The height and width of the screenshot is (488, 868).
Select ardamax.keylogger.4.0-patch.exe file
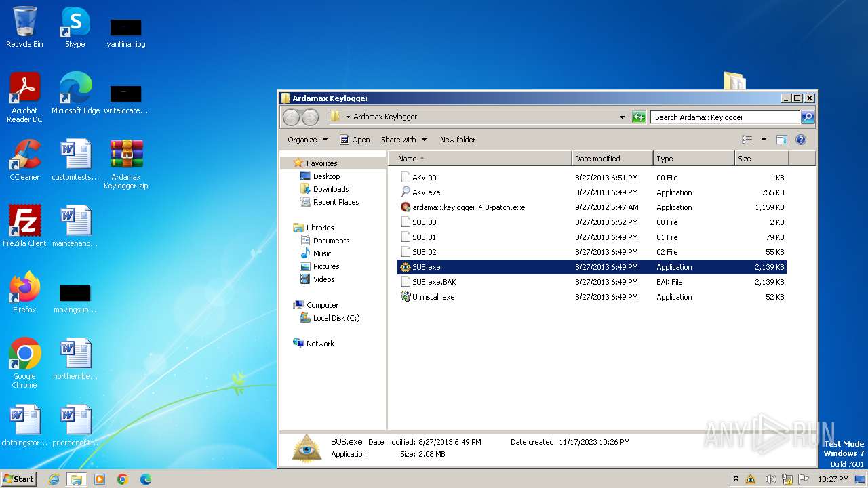click(x=592, y=207)
